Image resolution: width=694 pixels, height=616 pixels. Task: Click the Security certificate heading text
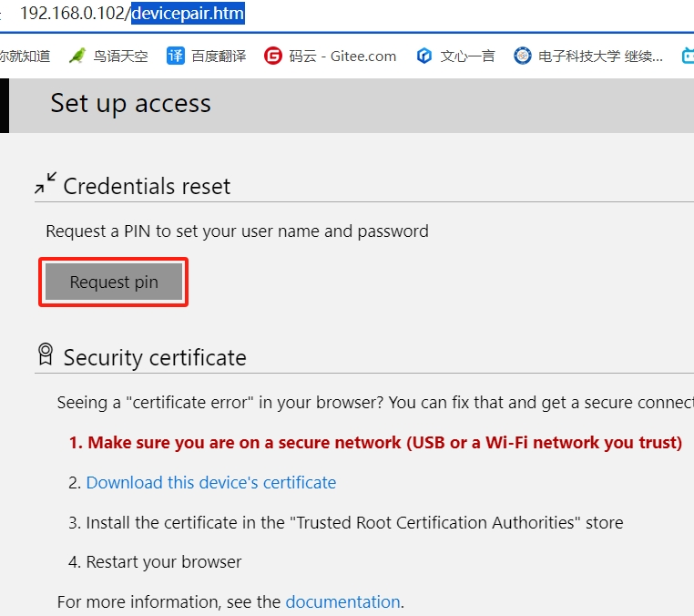[x=155, y=357]
